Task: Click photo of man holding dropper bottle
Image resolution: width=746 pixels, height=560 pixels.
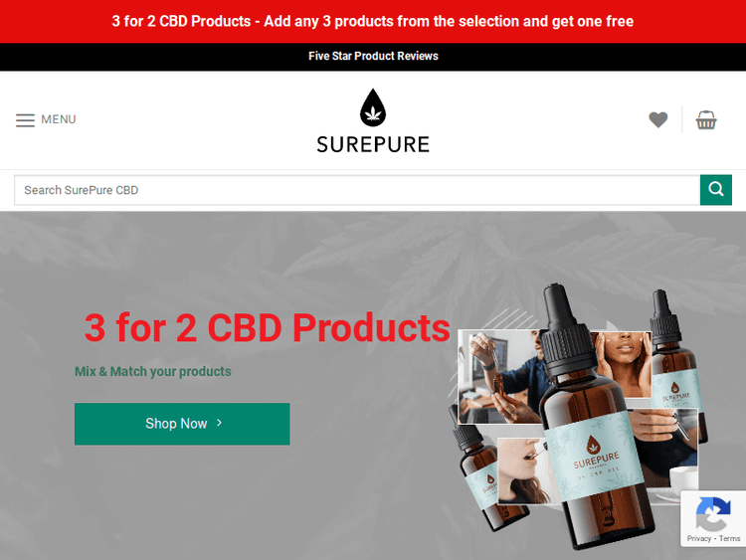Action: (x=499, y=376)
